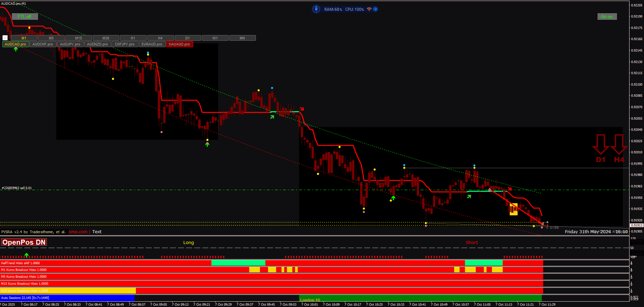Image resolution: width=644 pixels, height=307 pixels.
Task: Expand the M1 Kumo Breakout row handle
Action: tap(631, 270)
